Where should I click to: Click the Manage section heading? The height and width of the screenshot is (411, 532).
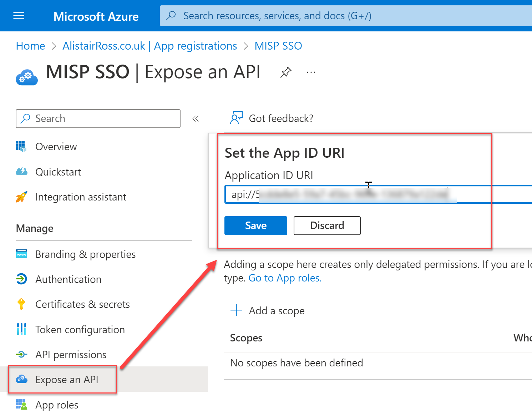click(35, 228)
